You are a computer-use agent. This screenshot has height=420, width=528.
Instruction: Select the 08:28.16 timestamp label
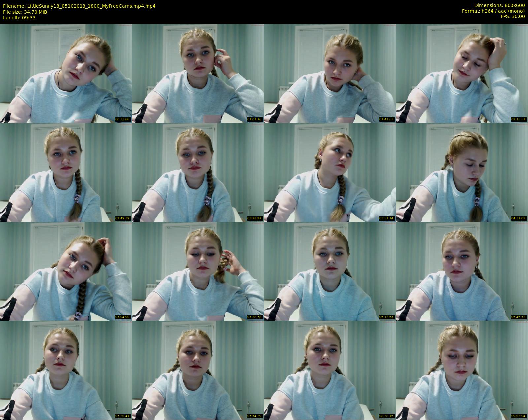387,416
